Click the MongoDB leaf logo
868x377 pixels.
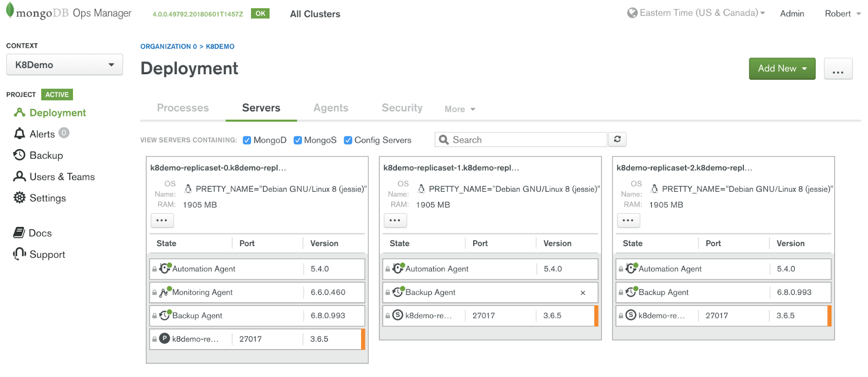[x=10, y=11]
